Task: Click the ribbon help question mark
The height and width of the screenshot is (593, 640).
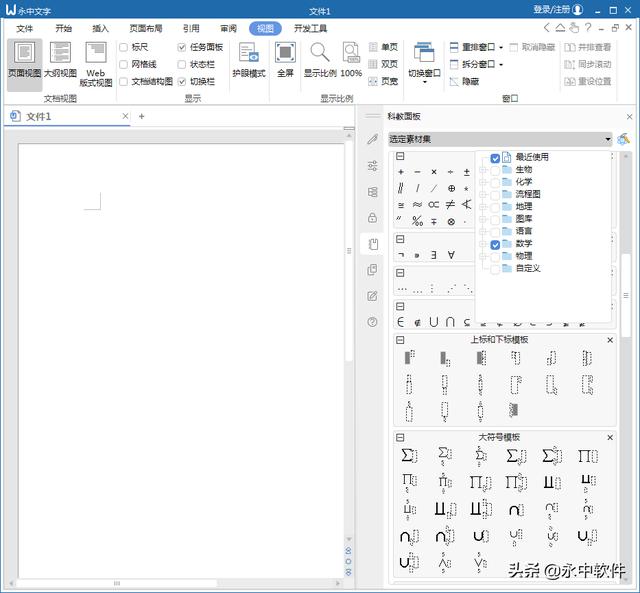Action: (588, 27)
